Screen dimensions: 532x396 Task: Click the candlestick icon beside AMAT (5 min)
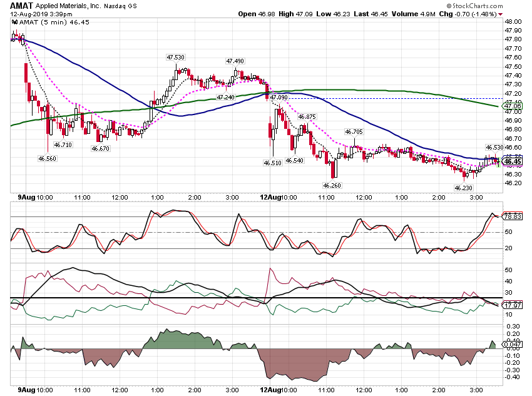point(14,23)
